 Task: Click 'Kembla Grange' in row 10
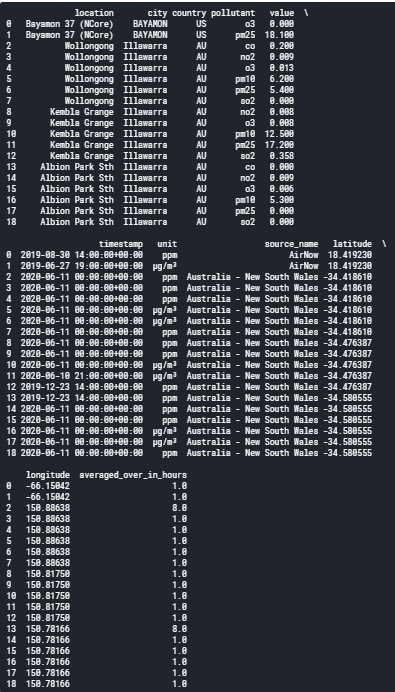point(82,134)
